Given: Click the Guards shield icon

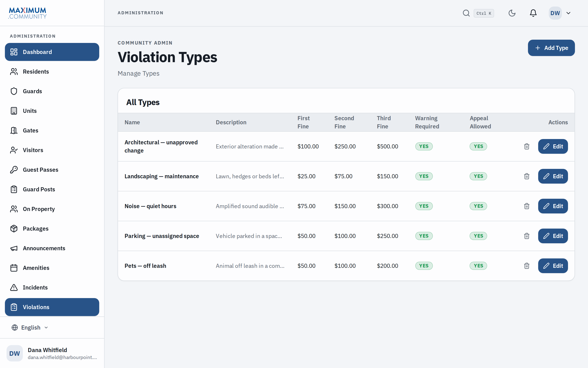Looking at the screenshot, I should click(x=14, y=91).
